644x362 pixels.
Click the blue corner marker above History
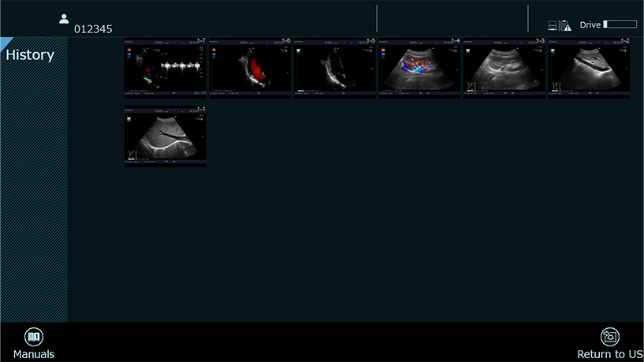[x=4, y=41]
